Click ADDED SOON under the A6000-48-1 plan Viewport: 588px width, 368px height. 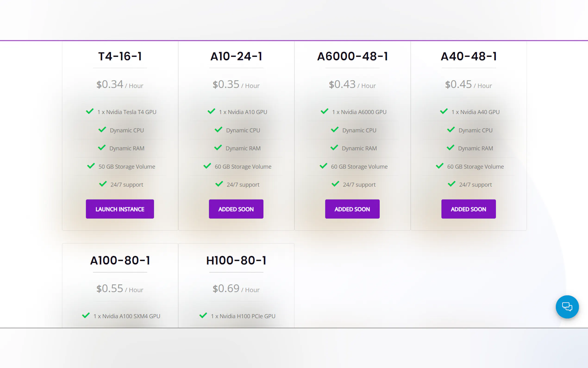point(352,209)
